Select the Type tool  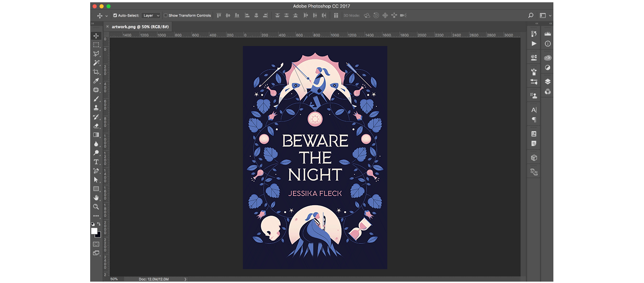click(96, 162)
